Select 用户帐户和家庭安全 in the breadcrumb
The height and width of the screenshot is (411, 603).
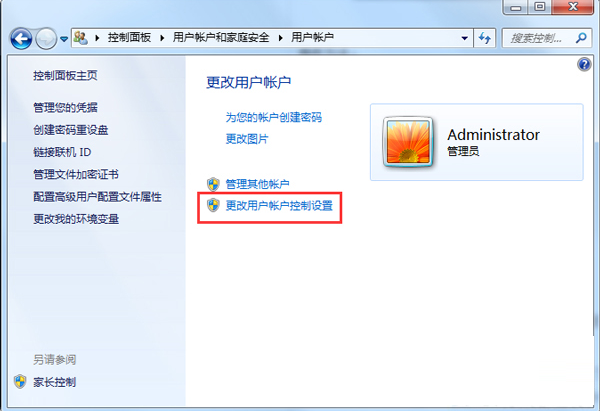tap(221, 37)
